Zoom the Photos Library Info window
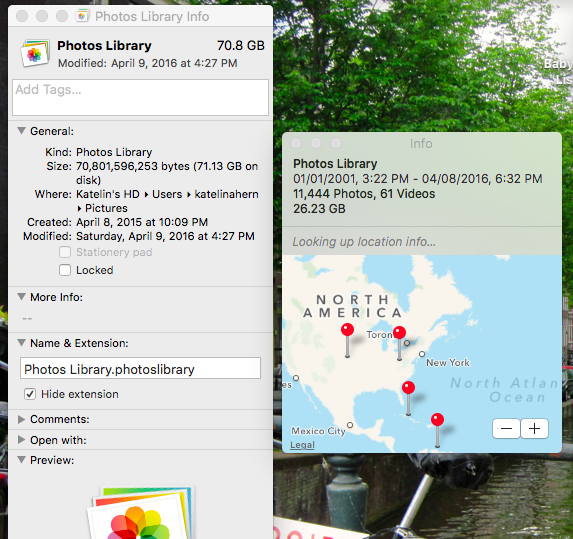573x539 pixels. coord(62,16)
